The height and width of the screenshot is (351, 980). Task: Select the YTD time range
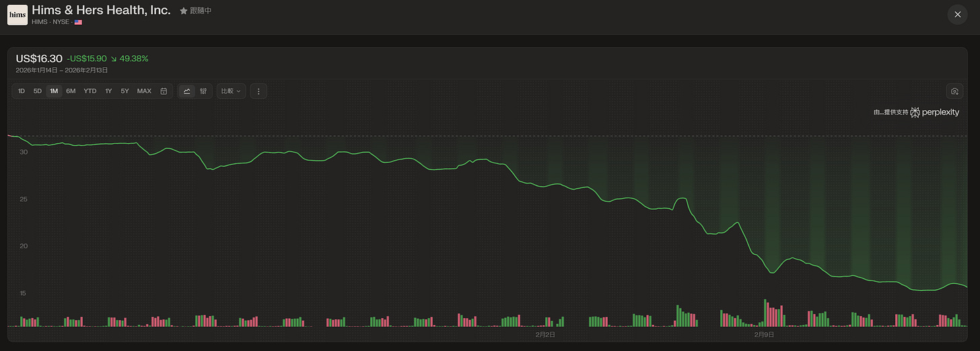pos(90,91)
